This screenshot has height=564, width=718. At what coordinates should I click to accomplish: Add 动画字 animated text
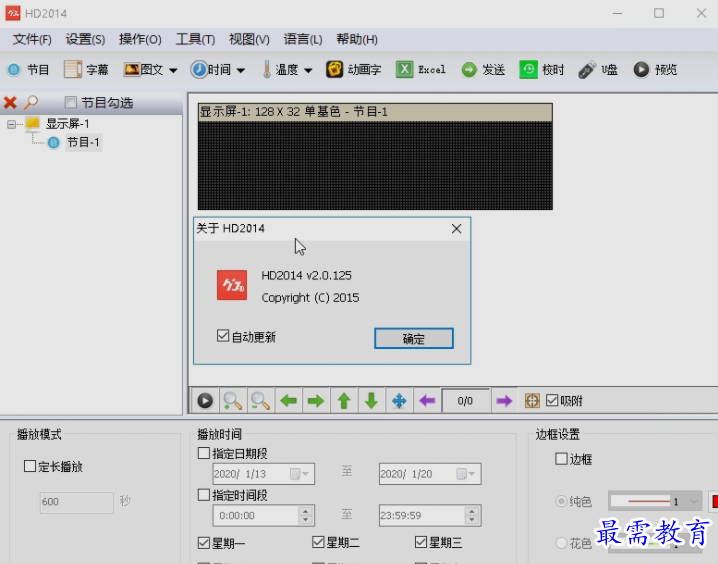tap(353, 70)
